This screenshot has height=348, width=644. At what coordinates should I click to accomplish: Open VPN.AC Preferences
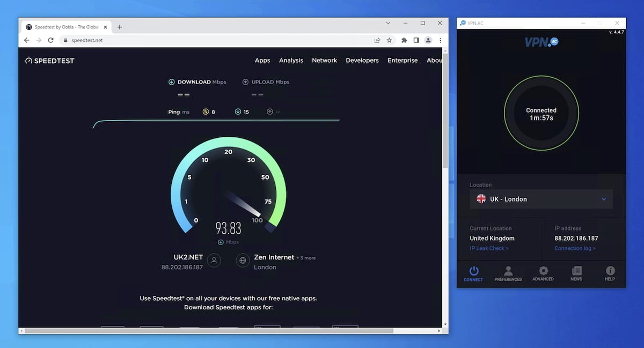(508, 273)
